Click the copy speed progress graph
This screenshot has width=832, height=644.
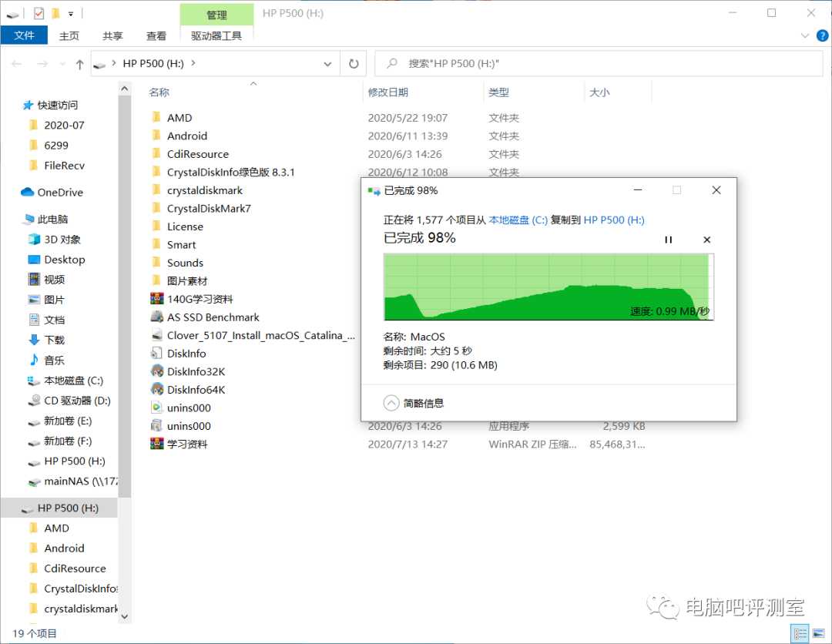(549, 287)
